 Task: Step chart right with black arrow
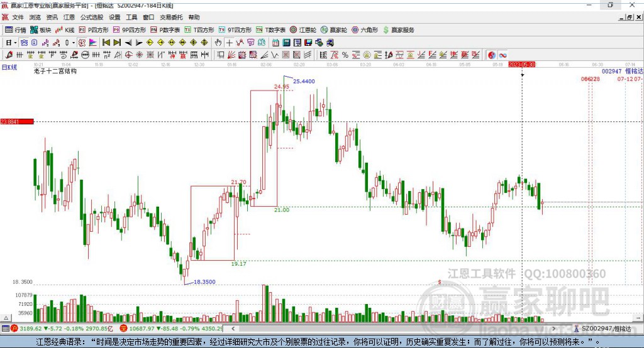pyautogui.click(x=139, y=43)
